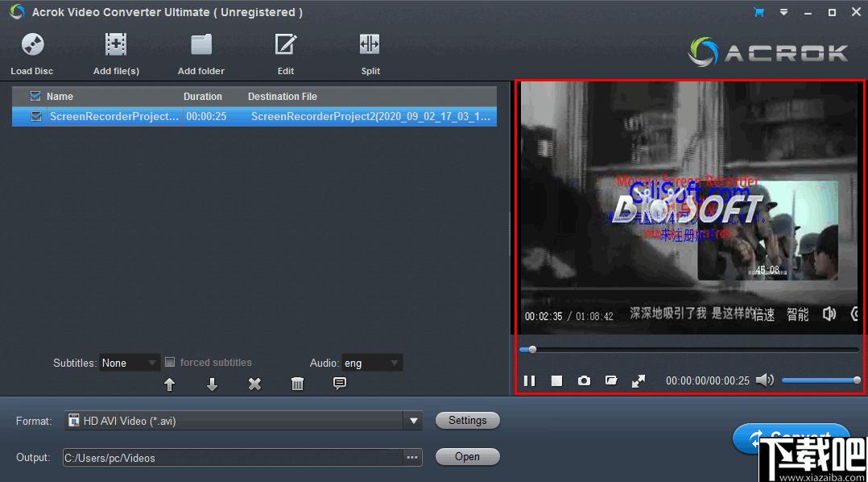The width and height of the screenshot is (868, 482).
Task: Open the shopping cart purchase icon
Action: [x=759, y=12]
